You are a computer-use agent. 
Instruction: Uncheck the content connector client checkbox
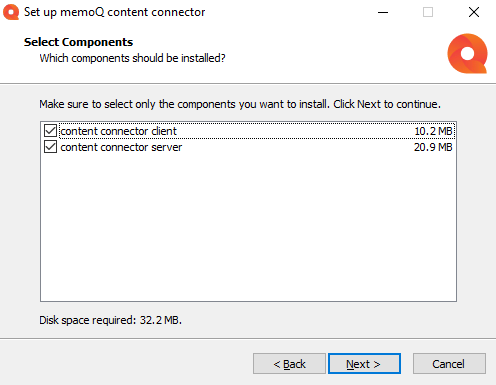click(x=50, y=131)
